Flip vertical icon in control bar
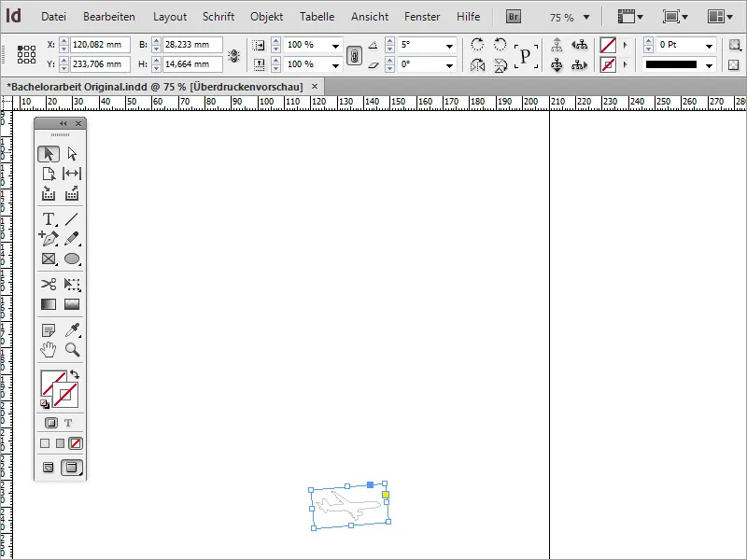Screen dimensions: 747x560 click(x=500, y=64)
